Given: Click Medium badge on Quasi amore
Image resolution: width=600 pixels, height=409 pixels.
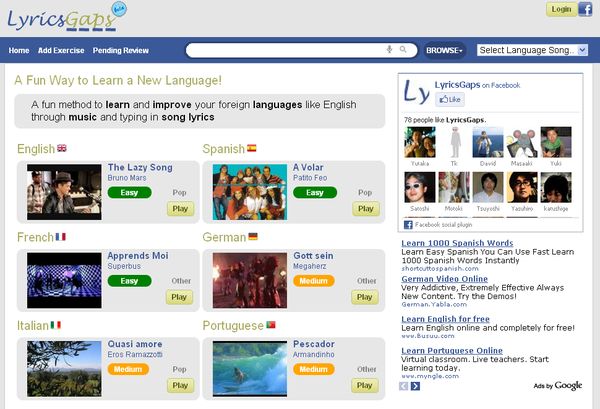Looking at the screenshot, I should [128, 369].
